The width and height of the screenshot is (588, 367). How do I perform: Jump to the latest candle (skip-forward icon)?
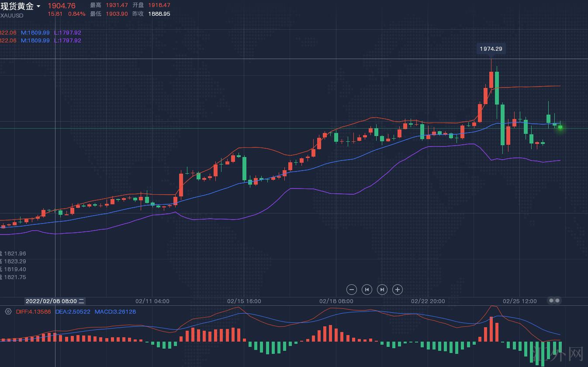coord(382,290)
